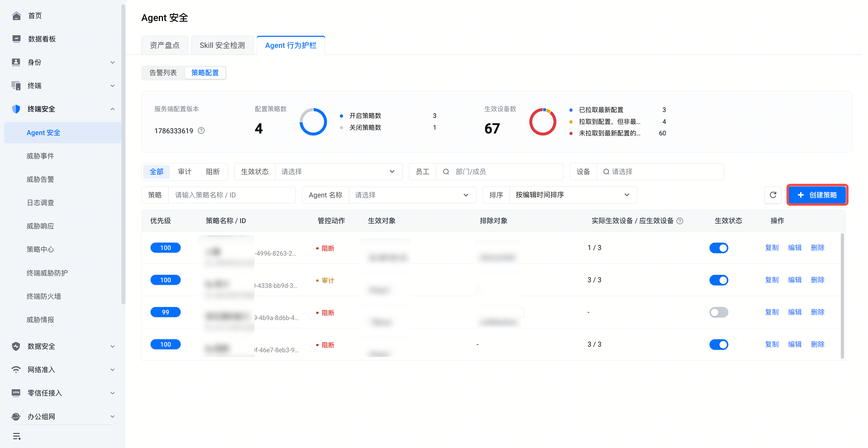
Task: Toggle off policy with 1 / 3 devices
Action: click(719, 248)
